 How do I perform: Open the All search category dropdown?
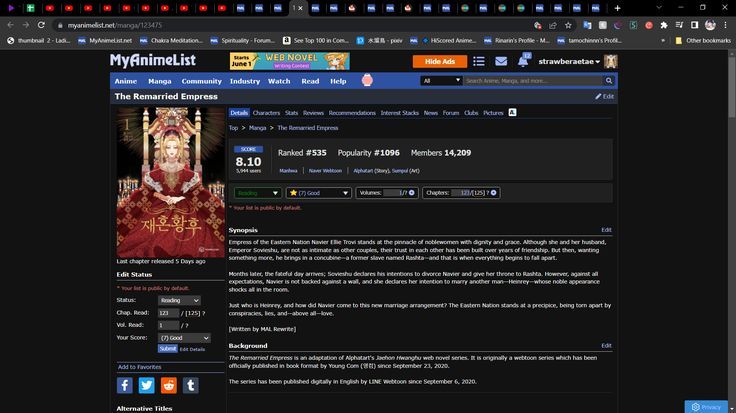click(x=441, y=81)
